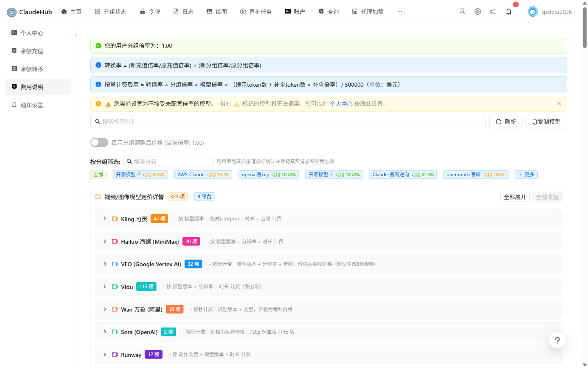Click the Wan 万象 video icon

pyautogui.click(x=115, y=309)
